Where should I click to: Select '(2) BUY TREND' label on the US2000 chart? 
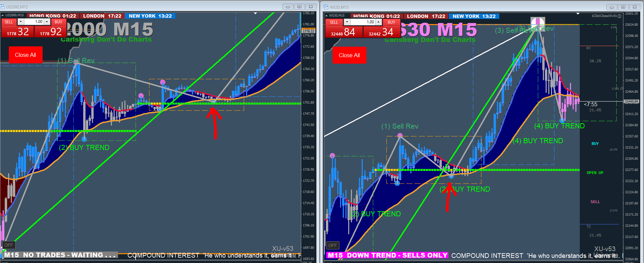tap(84, 148)
